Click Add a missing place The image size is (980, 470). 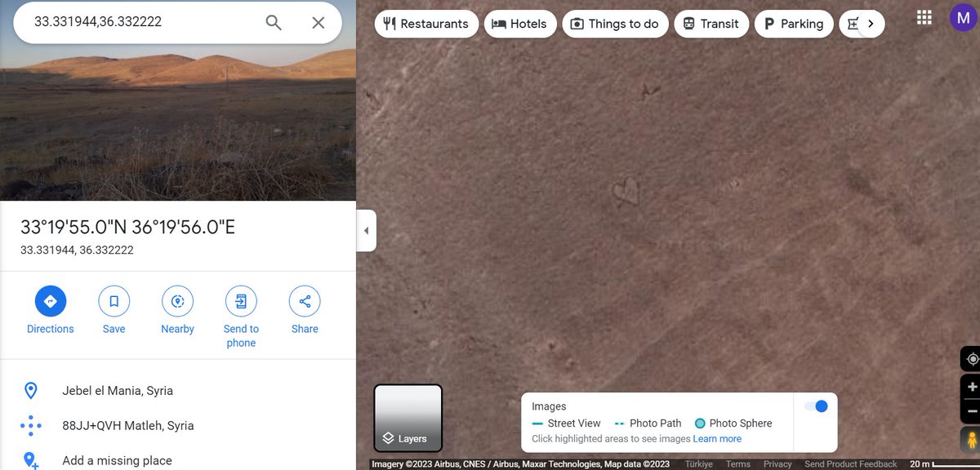click(x=178, y=460)
